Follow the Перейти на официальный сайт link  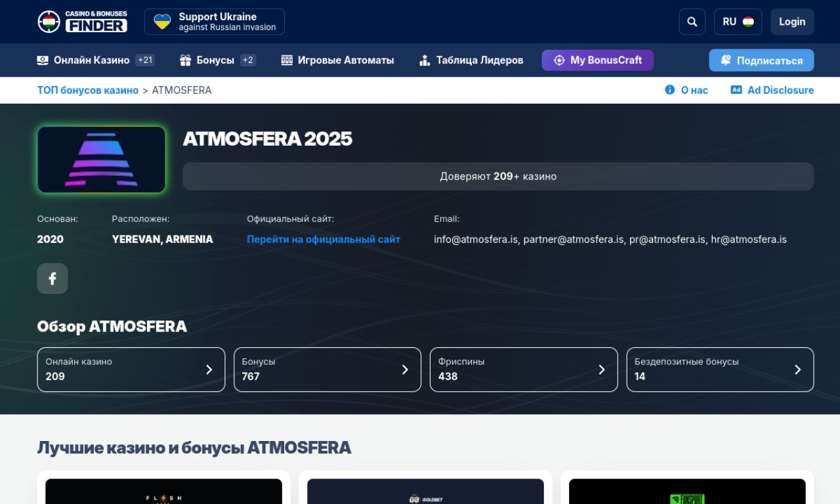323,240
